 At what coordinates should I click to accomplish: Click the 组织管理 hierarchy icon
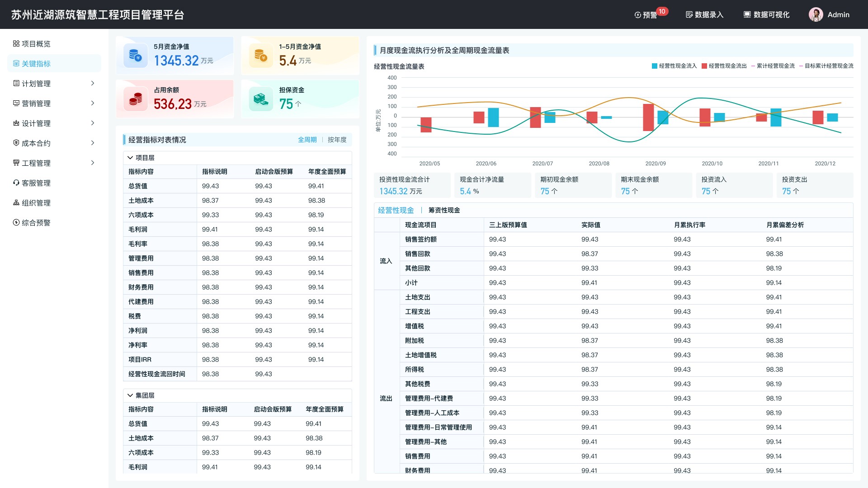(x=16, y=203)
